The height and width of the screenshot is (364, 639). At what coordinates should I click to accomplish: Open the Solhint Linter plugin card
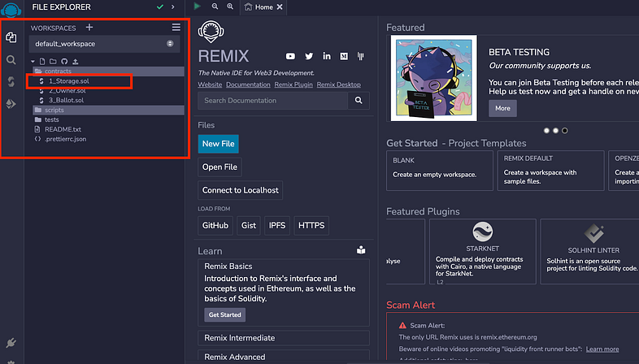pyautogui.click(x=591, y=252)
